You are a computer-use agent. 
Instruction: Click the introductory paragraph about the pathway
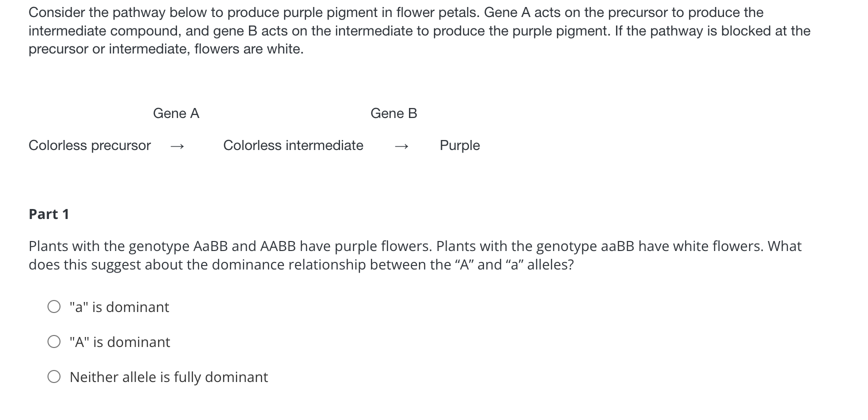click(420, 30)
